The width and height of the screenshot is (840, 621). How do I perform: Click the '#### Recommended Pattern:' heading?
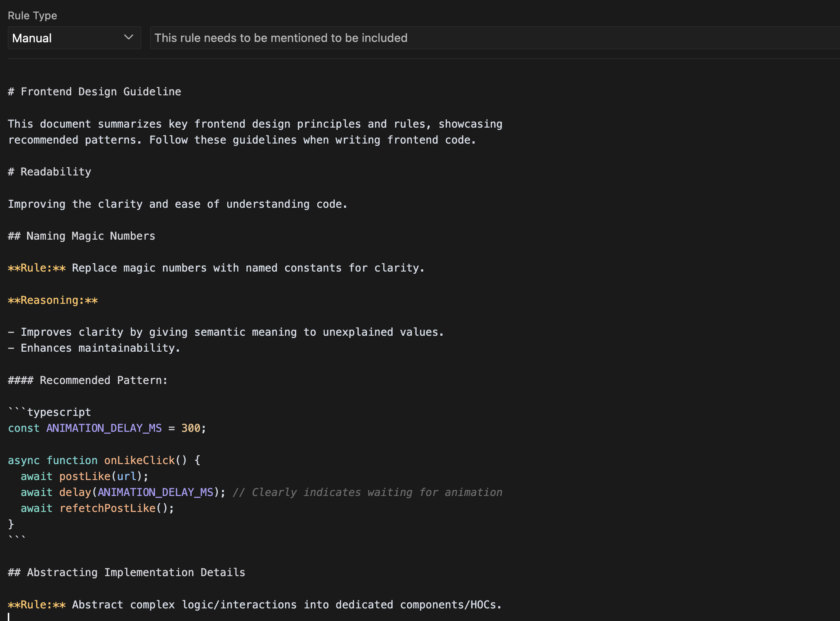[x=103, y=380]
